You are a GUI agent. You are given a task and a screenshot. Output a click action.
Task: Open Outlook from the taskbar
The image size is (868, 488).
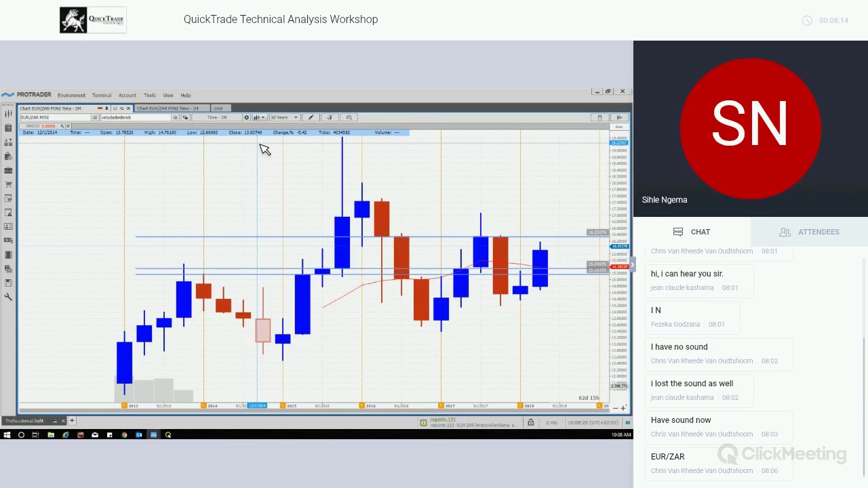point(139,435)
